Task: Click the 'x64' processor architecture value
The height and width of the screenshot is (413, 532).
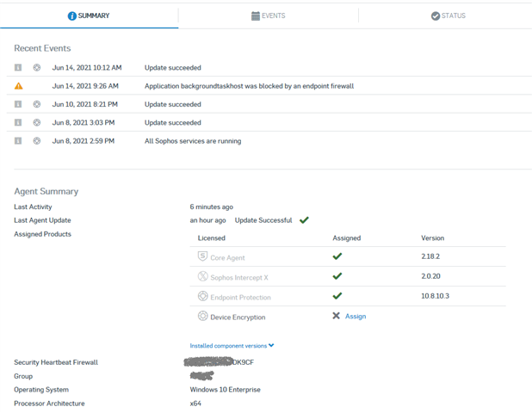Action: [x=195, y=404]
